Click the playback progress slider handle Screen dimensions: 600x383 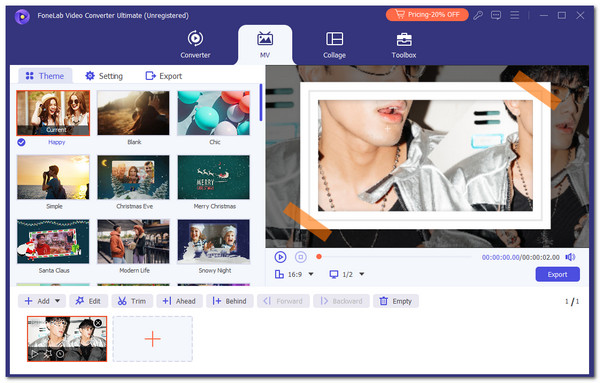click(319, 257)
